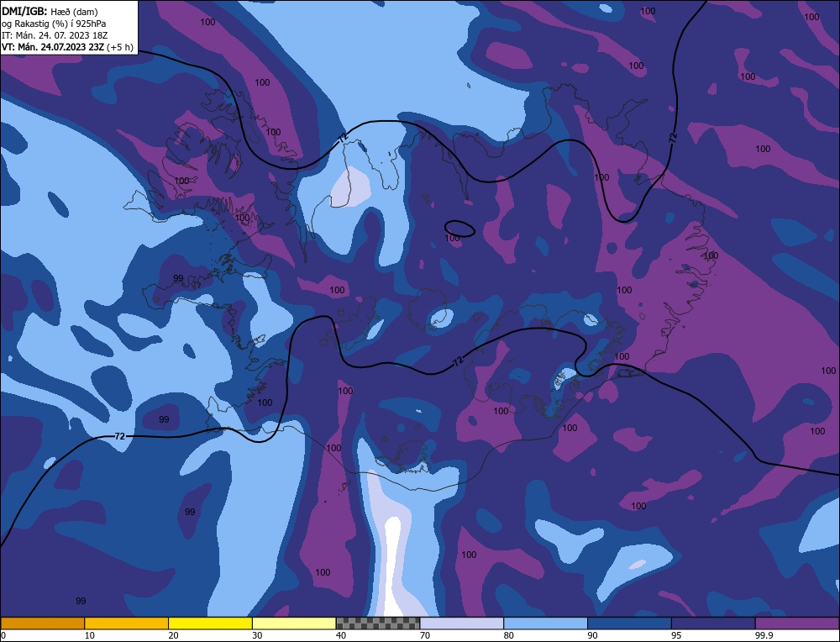840x642 pixels.
Task: Click the '(+5 h)' forecast offset text
Action: [120, 46]
